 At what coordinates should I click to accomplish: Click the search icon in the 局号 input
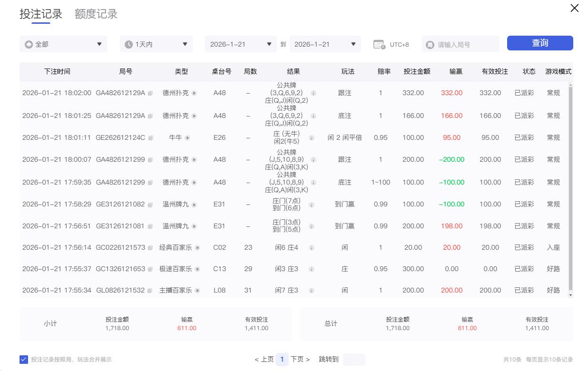[430, 43]
